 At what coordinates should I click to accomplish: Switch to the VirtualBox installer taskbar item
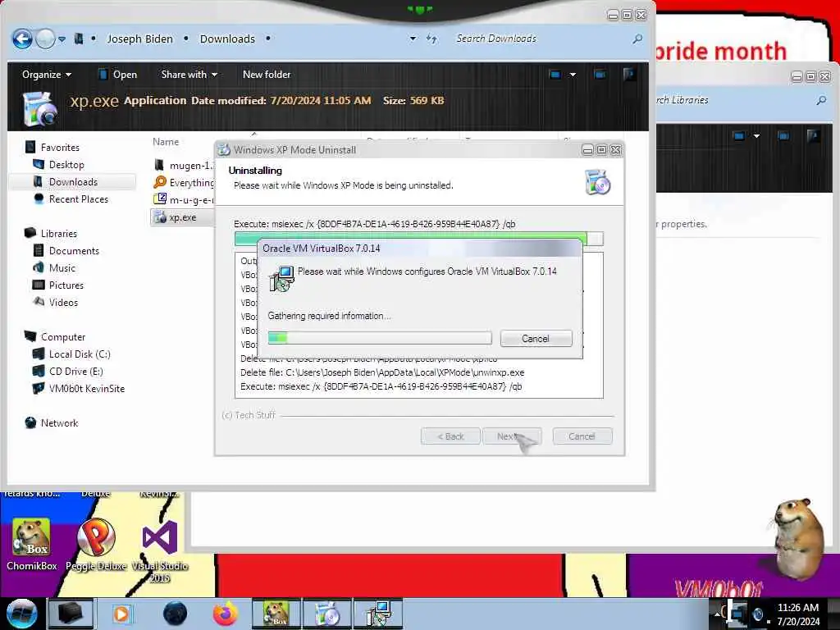pos(378,614)
